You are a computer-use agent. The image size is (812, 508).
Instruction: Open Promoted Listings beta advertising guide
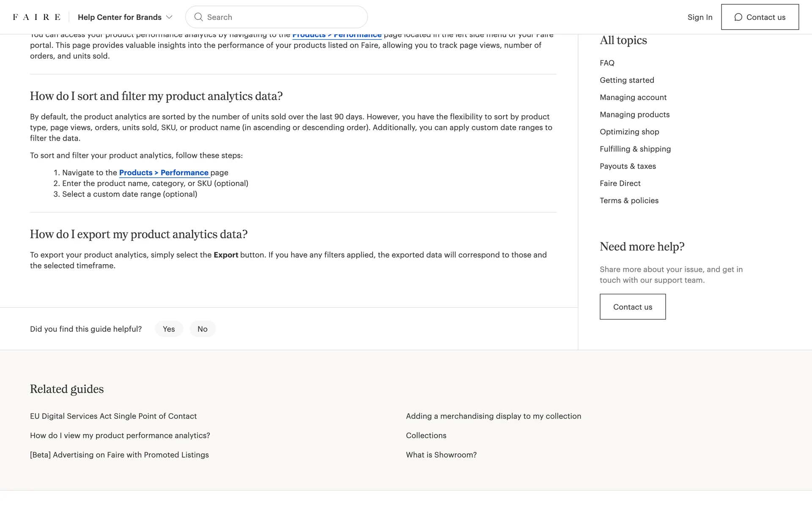(119, 455)
